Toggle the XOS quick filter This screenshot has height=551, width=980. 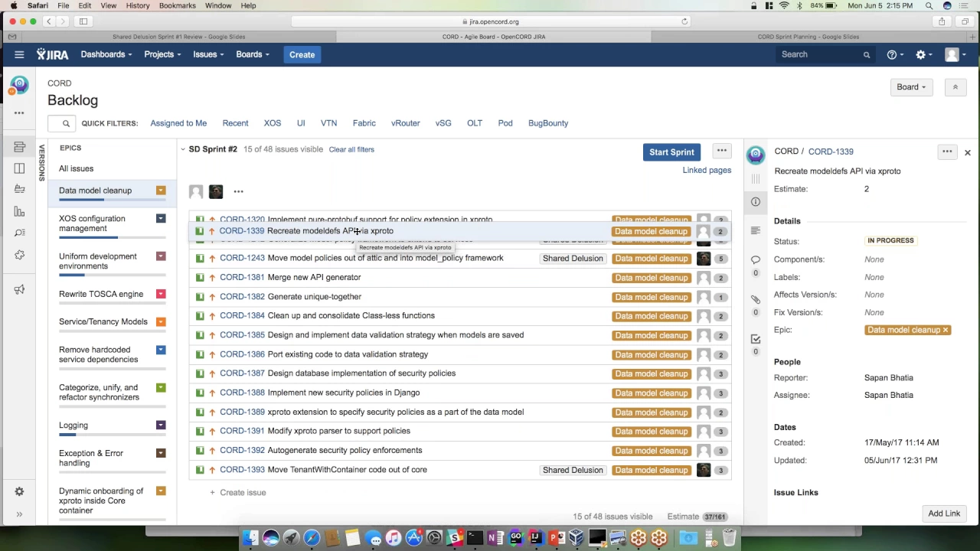[x=273, y=123]
